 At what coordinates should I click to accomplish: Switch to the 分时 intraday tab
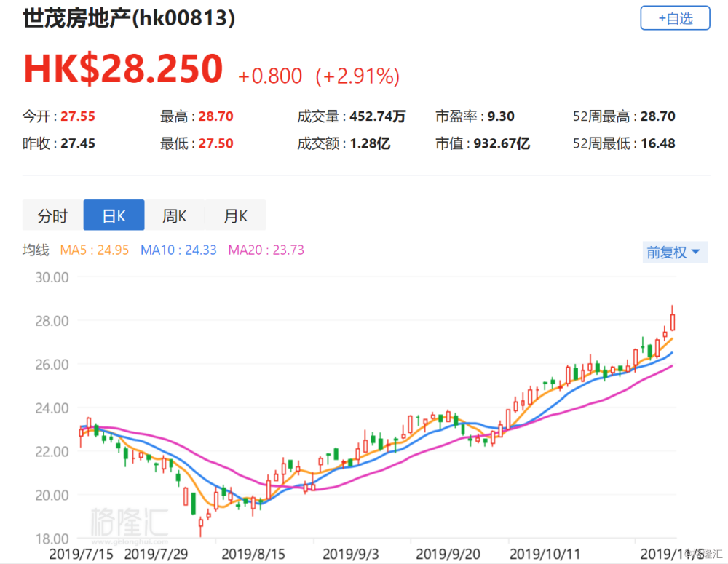(x=52, y=215)
